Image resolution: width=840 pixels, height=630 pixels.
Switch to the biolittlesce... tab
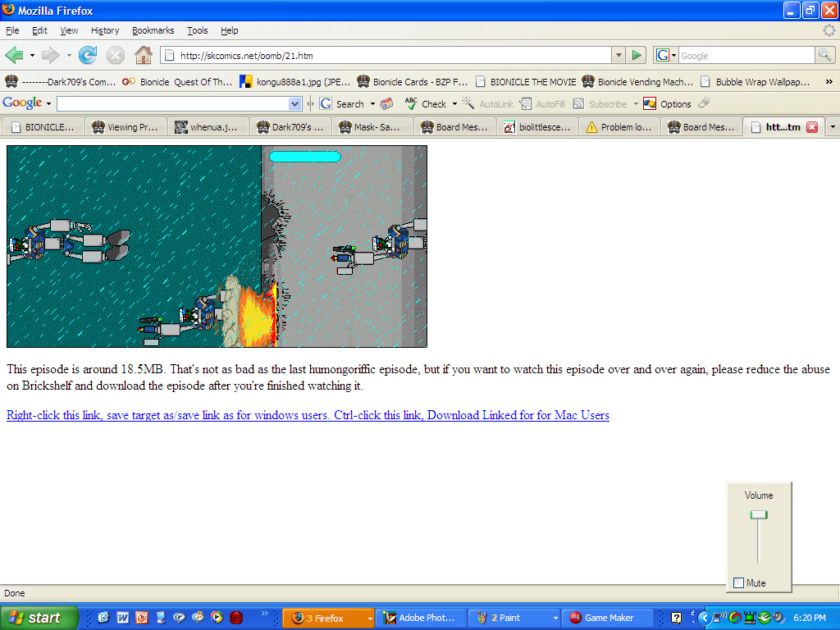pyautogui.click(x=537, y=127)
